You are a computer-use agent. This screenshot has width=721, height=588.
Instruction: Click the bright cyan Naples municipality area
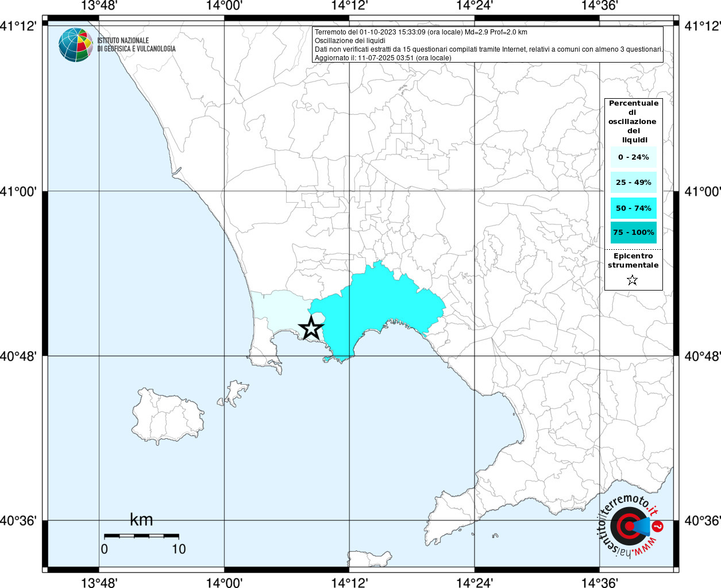click(385, 304)
